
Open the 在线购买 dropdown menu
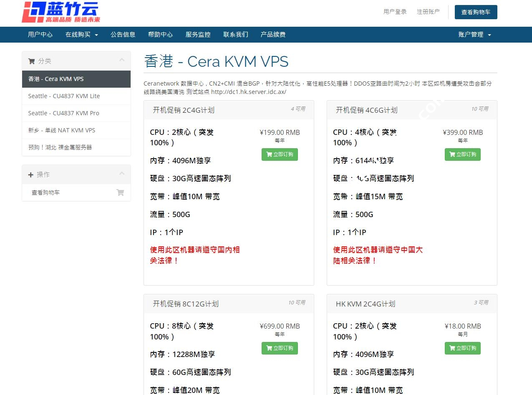tap(82, 35)
